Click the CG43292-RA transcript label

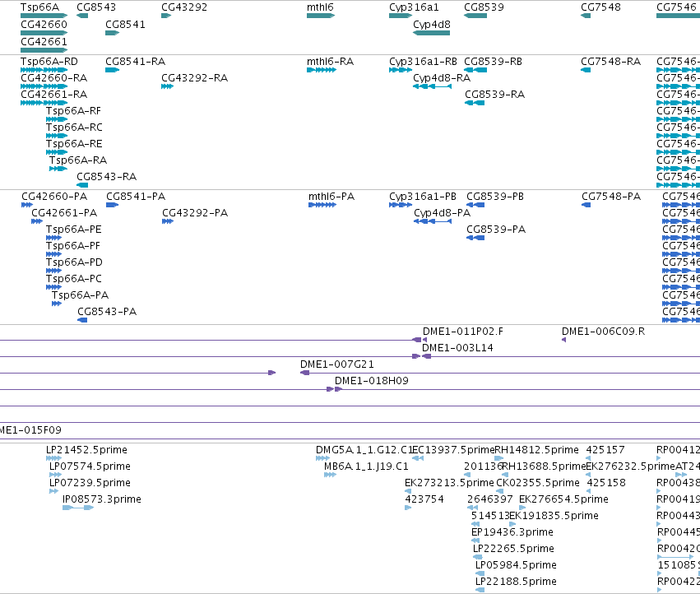[x=194, y=77]
